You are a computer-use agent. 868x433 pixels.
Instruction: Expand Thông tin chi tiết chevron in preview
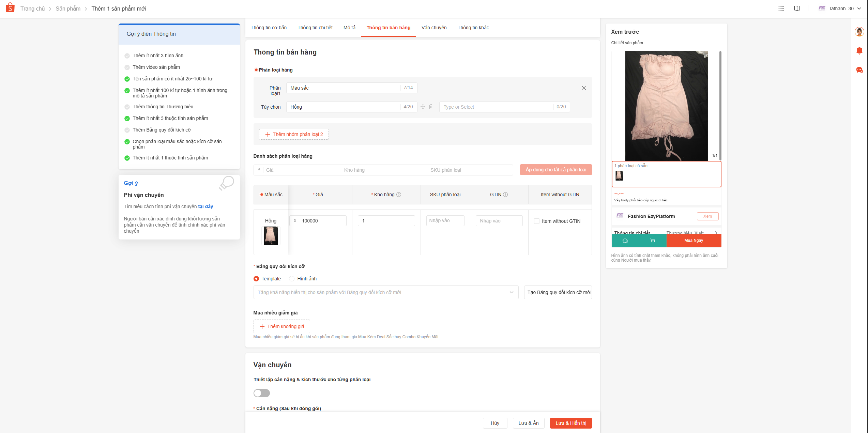pos(716,233)
